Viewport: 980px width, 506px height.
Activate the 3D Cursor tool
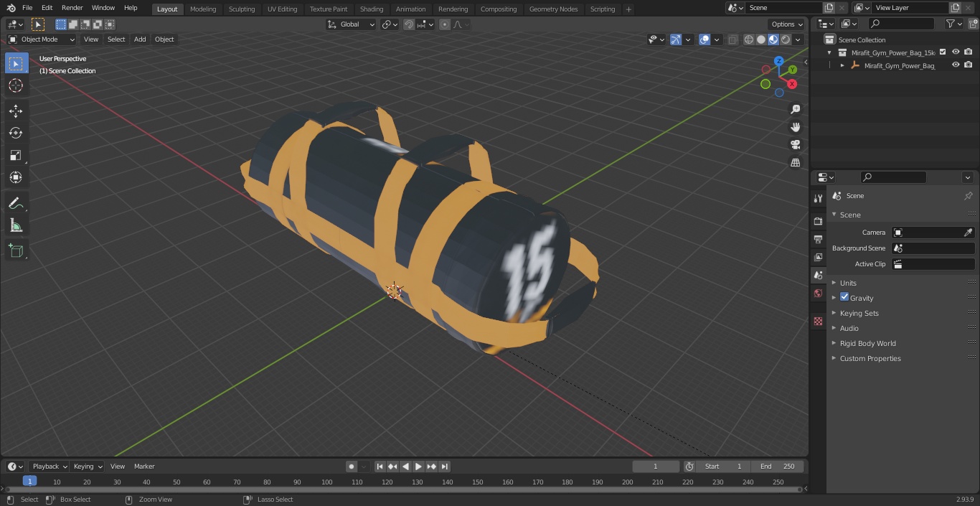[16, 85]
